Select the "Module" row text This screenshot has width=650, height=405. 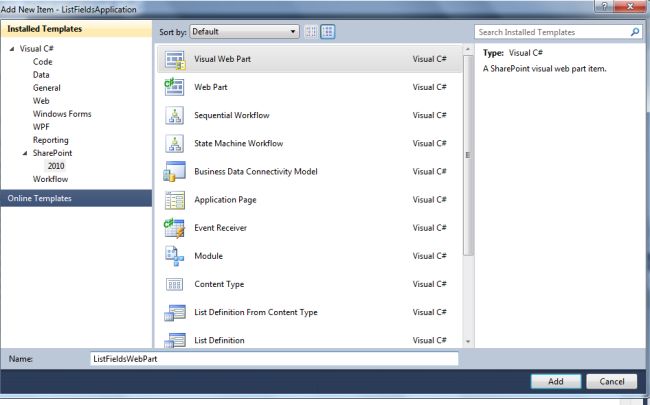(x=209, y=256)
